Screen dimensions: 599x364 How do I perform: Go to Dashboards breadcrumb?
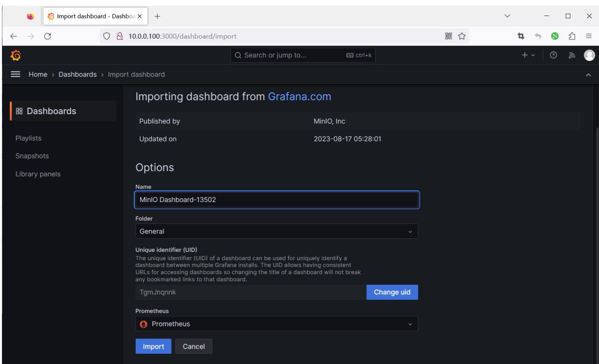[x=78, y=74]
